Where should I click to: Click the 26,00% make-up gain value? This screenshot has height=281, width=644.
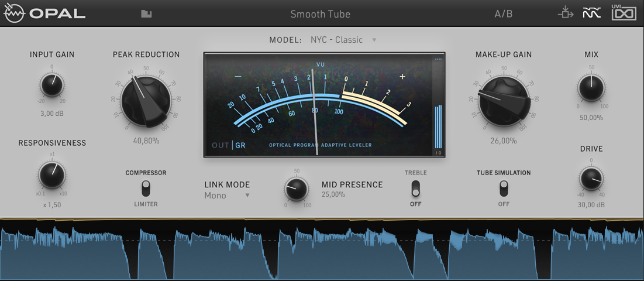[x=504, y=141]
